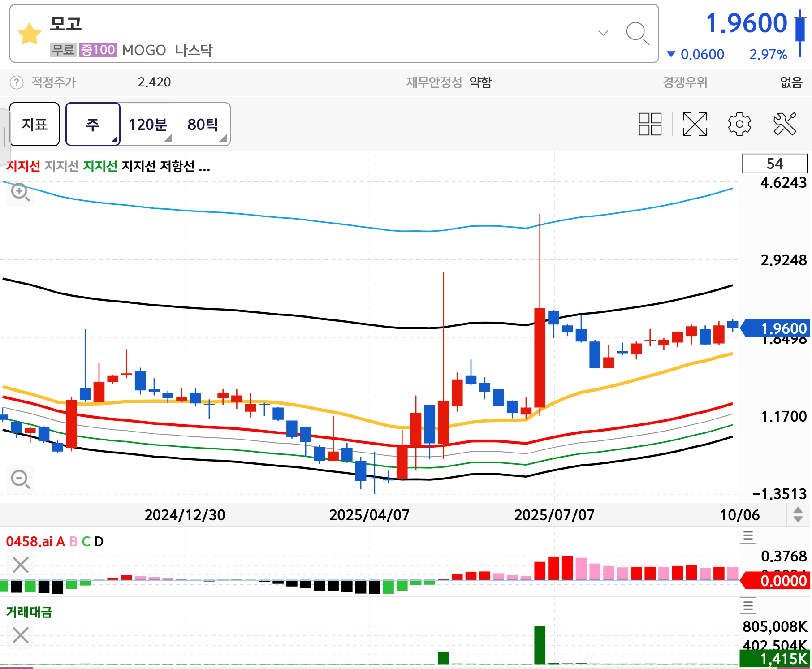Click the 2024/12/30 date marker on axis
Screen dimensions: 812x669
click(185, 515)
